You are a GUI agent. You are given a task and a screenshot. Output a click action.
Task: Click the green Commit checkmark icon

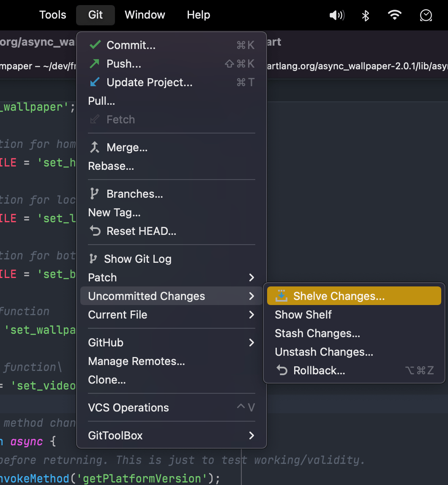coord(95,45)
